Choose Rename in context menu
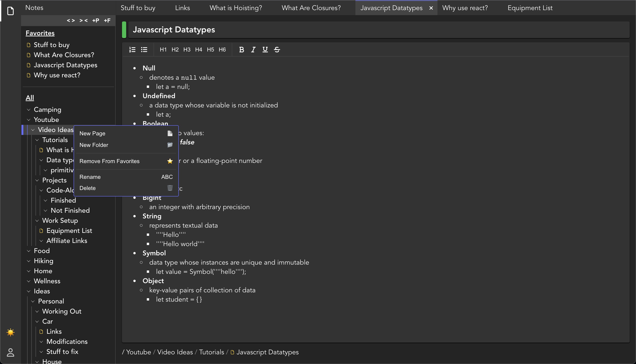 pos(126,177)
